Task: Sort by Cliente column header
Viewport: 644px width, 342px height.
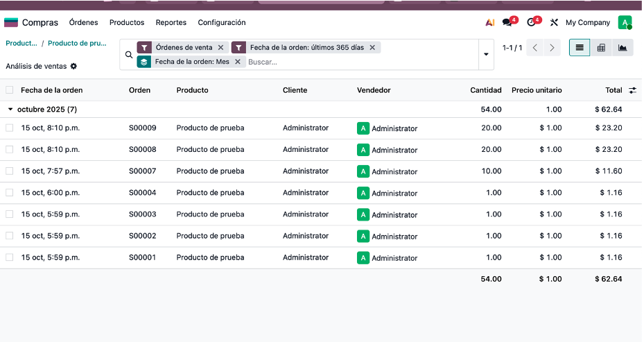Action: coord(295,90)
